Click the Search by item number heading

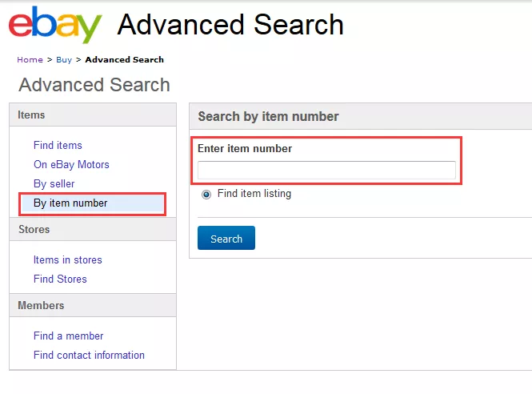[268, 117]
